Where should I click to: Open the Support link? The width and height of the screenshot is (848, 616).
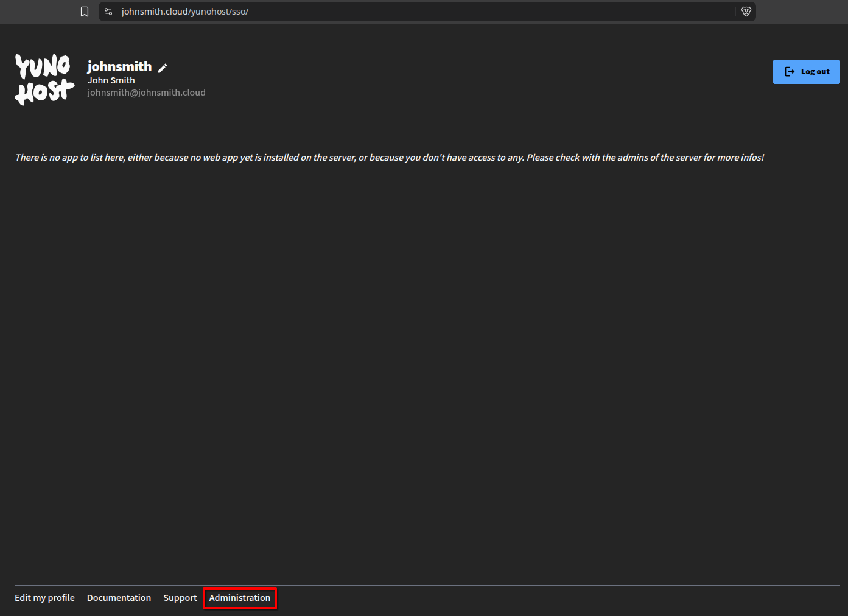pyautogui.click(x=180, y=598)
